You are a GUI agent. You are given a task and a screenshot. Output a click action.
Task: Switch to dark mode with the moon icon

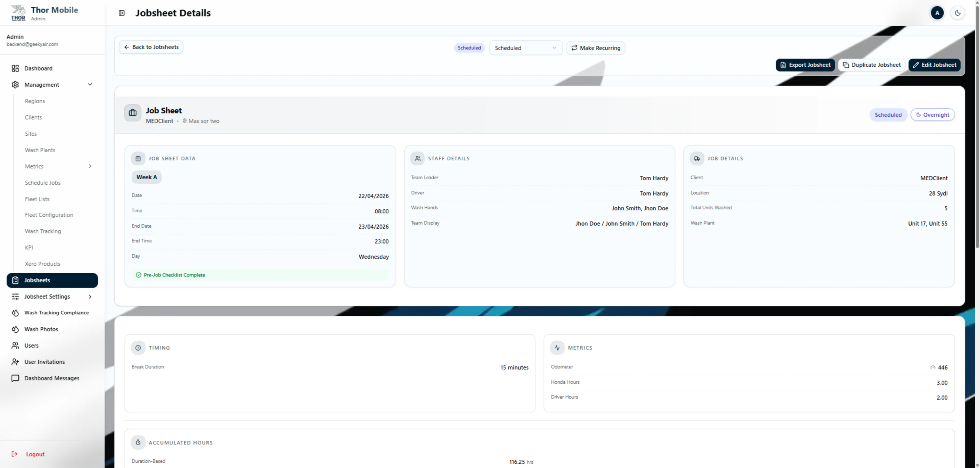[958, 13]
